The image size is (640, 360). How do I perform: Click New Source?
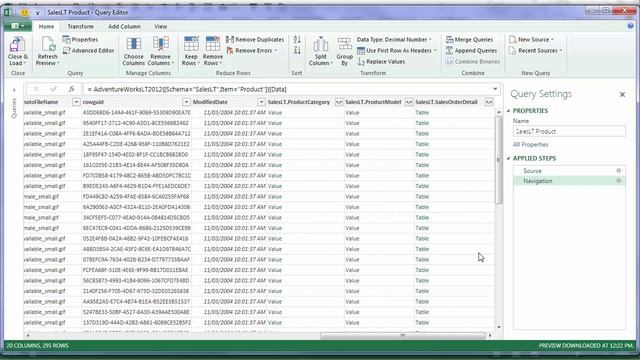pyautogui.click(x=531, y=40)
